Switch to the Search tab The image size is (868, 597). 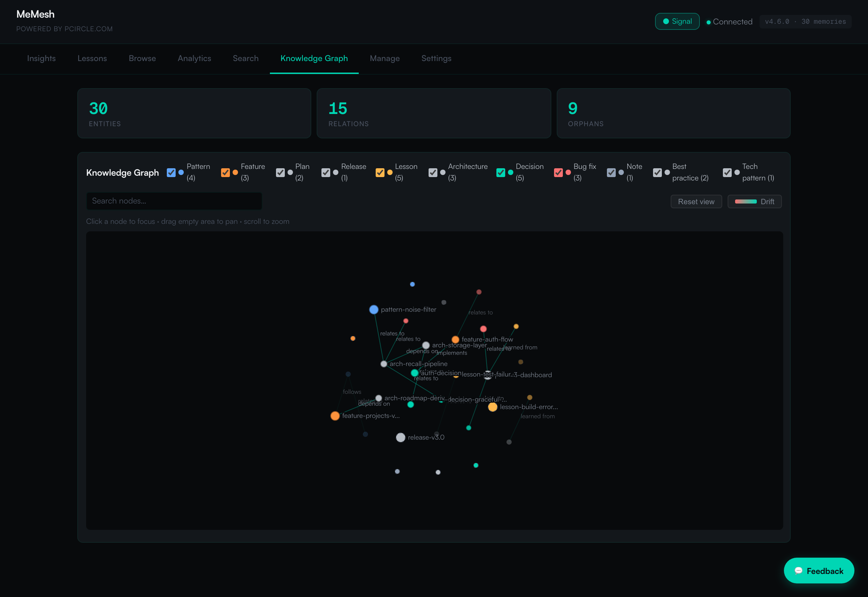coord(245,58)
